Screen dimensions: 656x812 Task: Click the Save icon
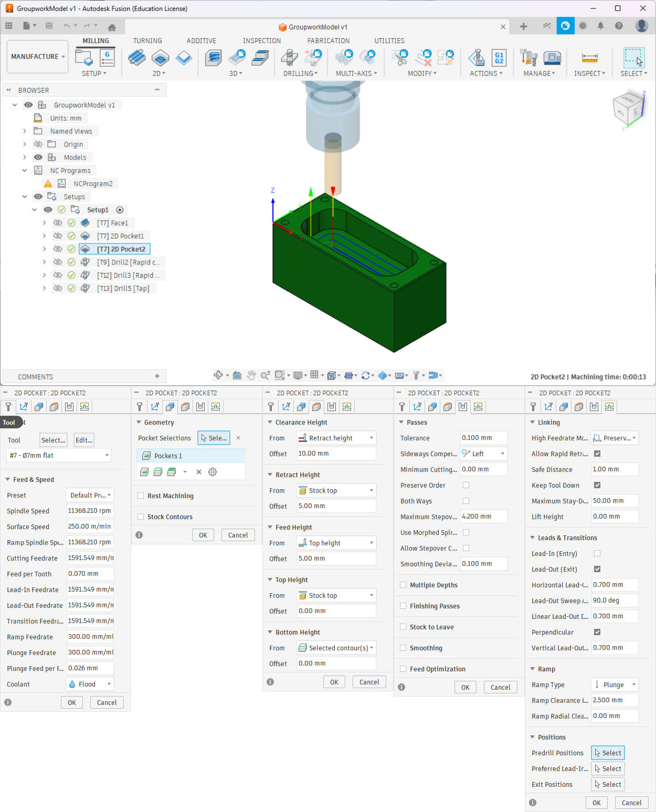tap(49, 26)
